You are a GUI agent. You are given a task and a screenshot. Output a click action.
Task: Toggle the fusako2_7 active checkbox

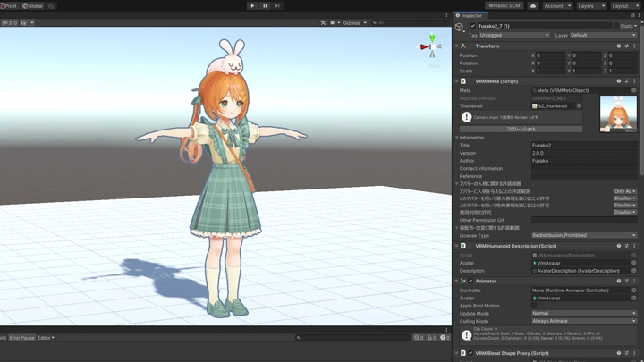pyautogui.click(x=473, y=26)
